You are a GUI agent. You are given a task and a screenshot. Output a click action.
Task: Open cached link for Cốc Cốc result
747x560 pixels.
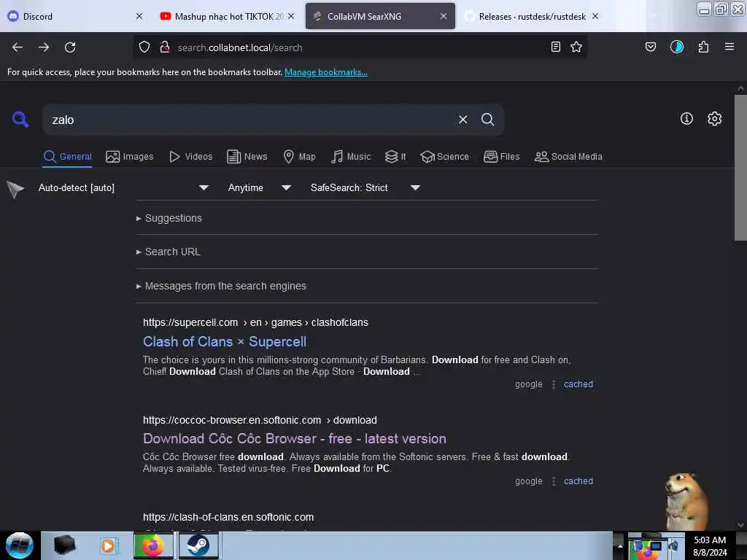[x=578, y=481]
